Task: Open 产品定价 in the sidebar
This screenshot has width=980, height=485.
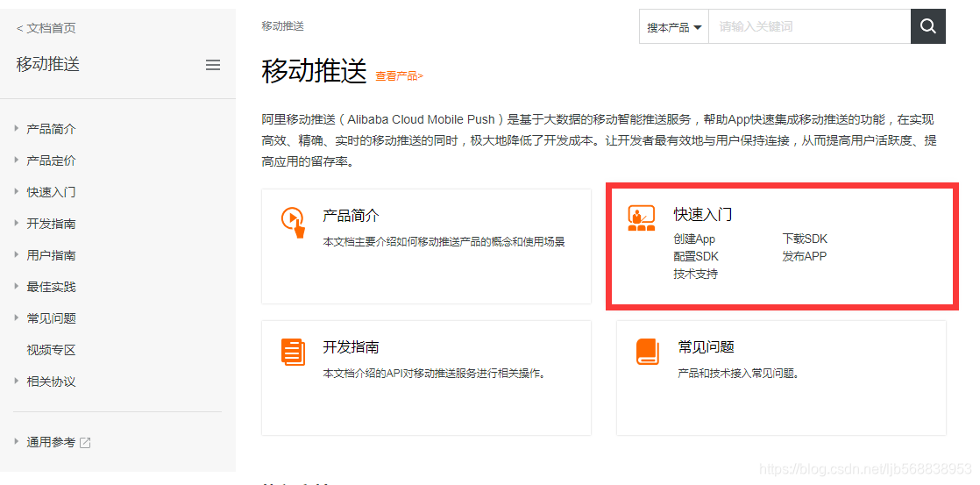Action: (x=51, y=160)
